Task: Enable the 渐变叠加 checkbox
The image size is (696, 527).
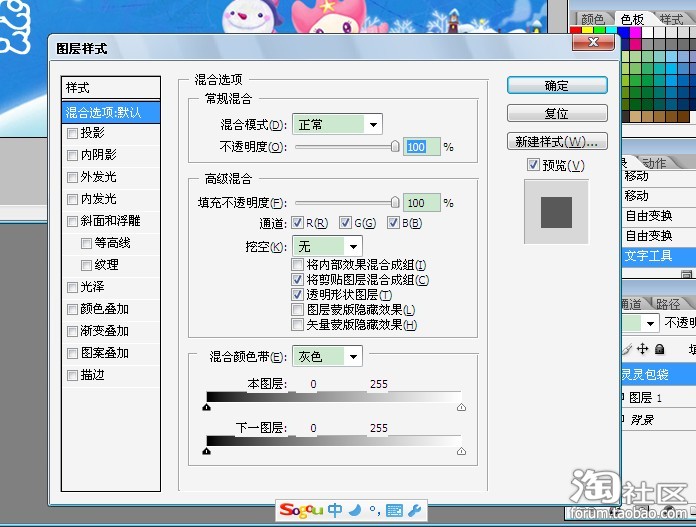Action: tap(72, 332)
